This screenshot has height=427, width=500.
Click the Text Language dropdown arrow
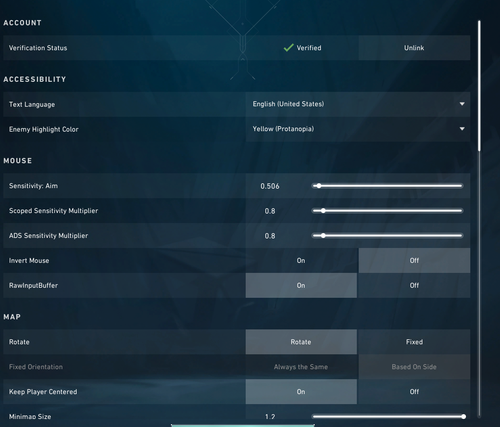click(462, 104)
